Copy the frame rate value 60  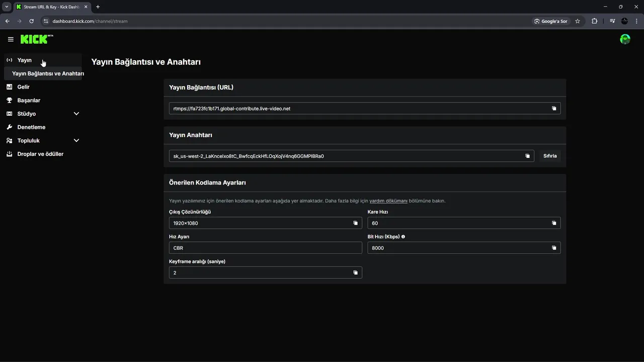click(x=554, y=223)
